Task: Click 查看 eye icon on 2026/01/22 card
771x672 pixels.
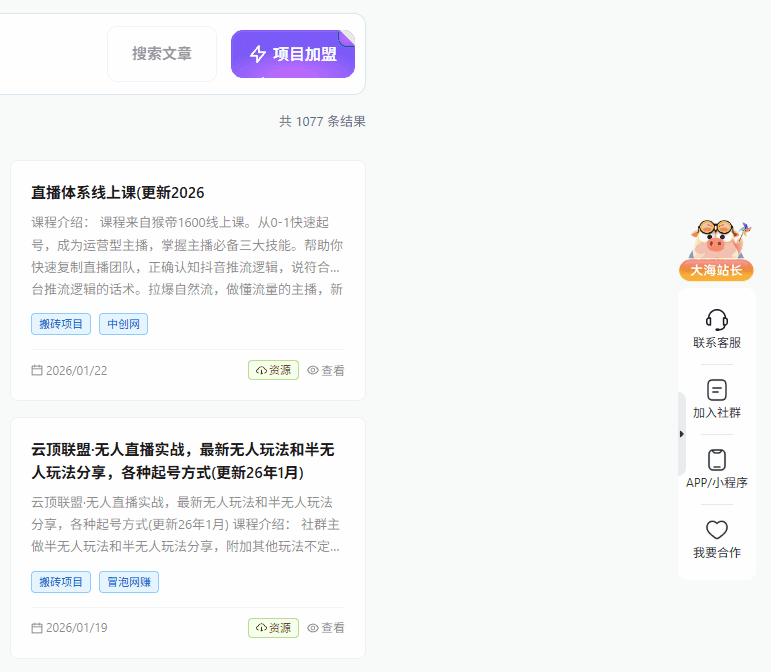Action: click(313, 370)
